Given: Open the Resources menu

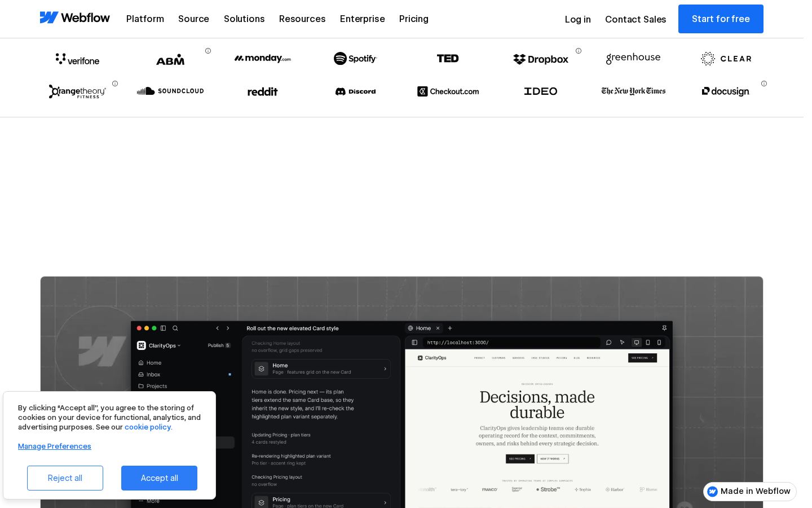Looking at the screenshot, I should 302,19.
